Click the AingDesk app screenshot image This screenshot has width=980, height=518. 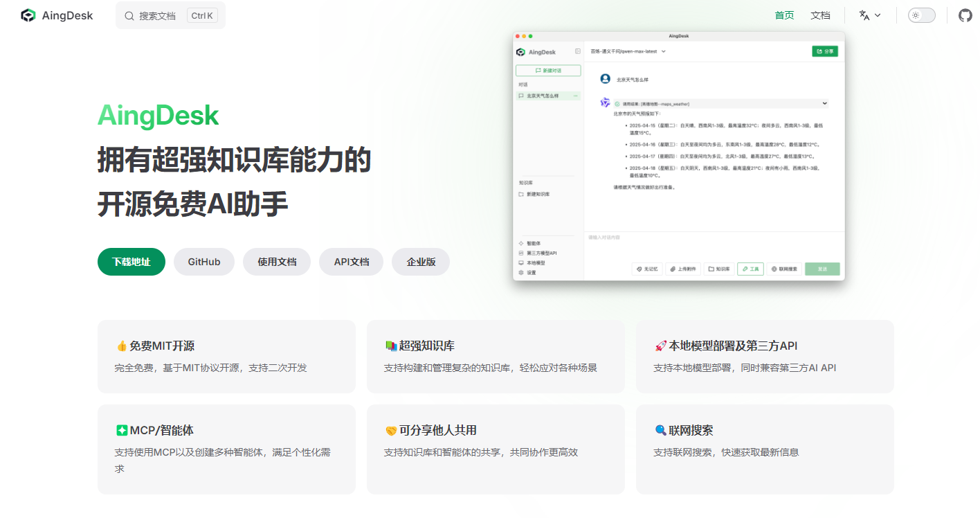click(x=678, y=156)
